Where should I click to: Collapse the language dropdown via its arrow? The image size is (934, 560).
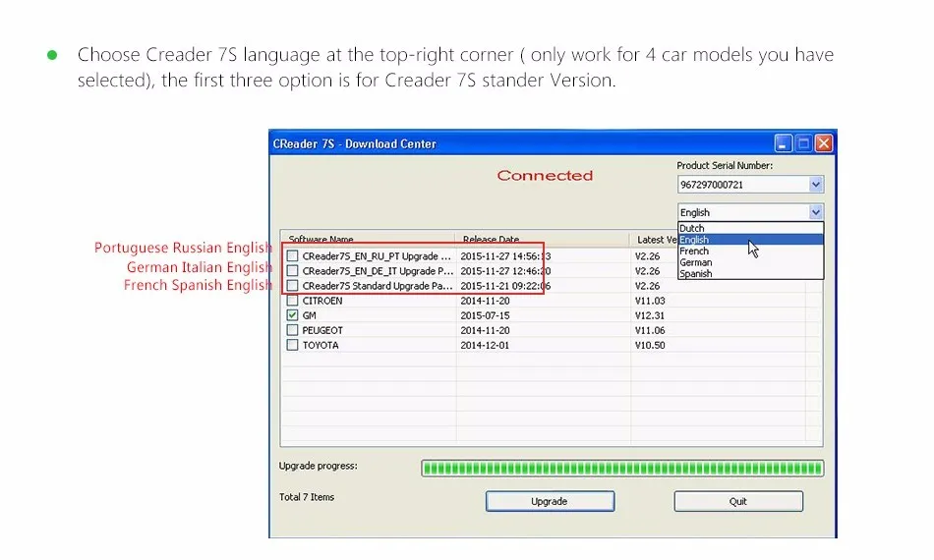[x=815, y=212]
